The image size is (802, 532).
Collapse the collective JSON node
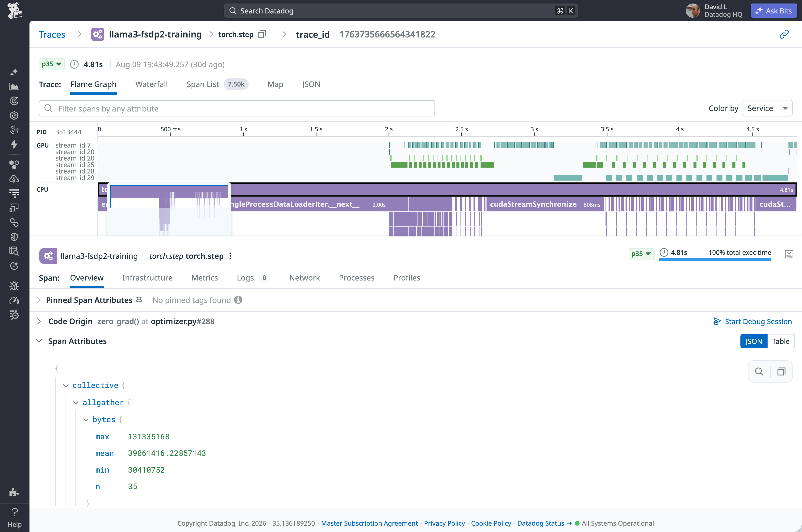coord(66,385)
